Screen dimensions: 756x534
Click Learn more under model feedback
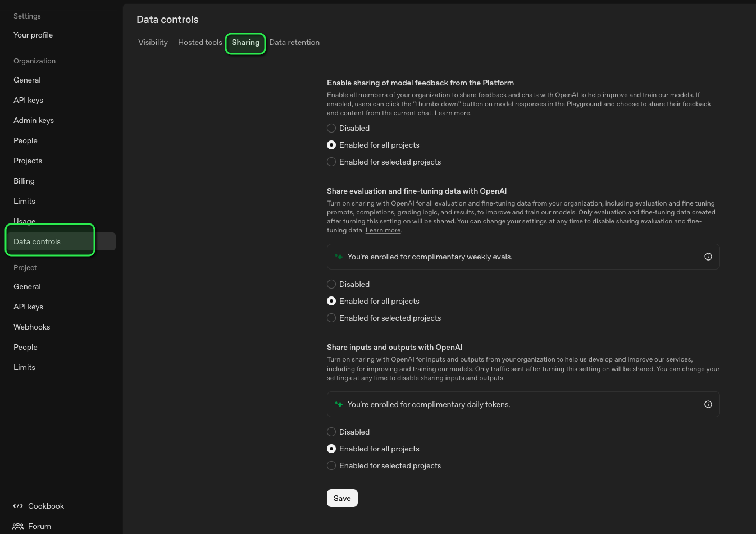452,113
